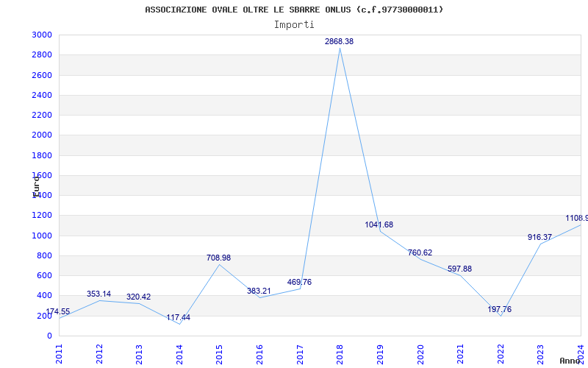Image resolution: width=588 pixels, height=368 pixels.
Task: Click the x-axis year 2013
Action: coord(139,354)
